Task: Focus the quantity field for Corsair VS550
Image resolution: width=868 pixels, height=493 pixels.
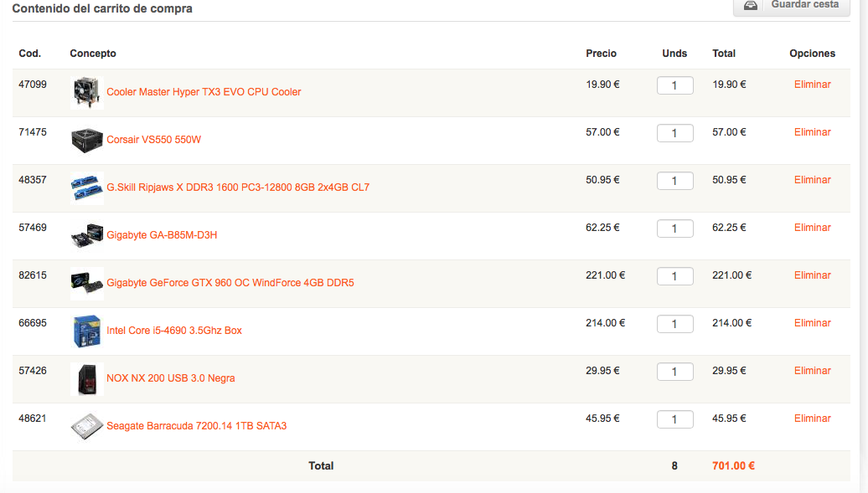Action: [674, 133]
